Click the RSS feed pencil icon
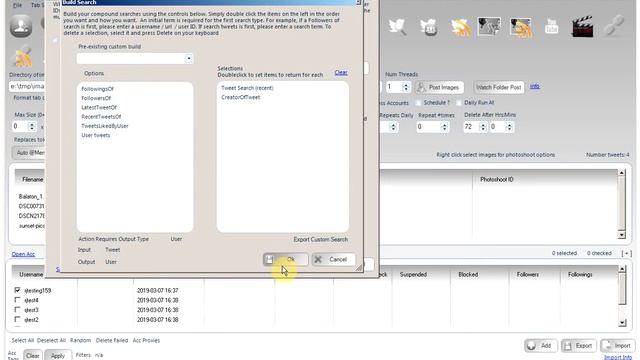Image resolution: width=640 pixels, height=360 pixels. pos(23,57)
